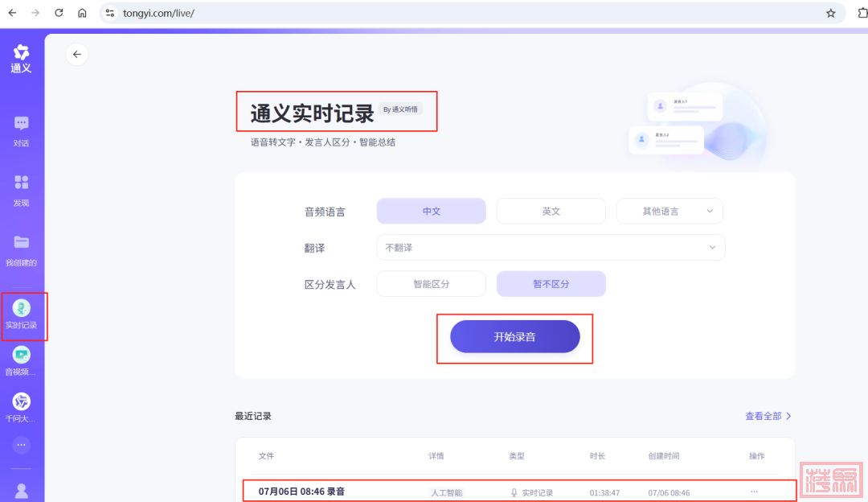Image resolution: width=868 pixels, height=502 pixels.
Task: Select 中文 as audio language
Action: coord(432,211)
